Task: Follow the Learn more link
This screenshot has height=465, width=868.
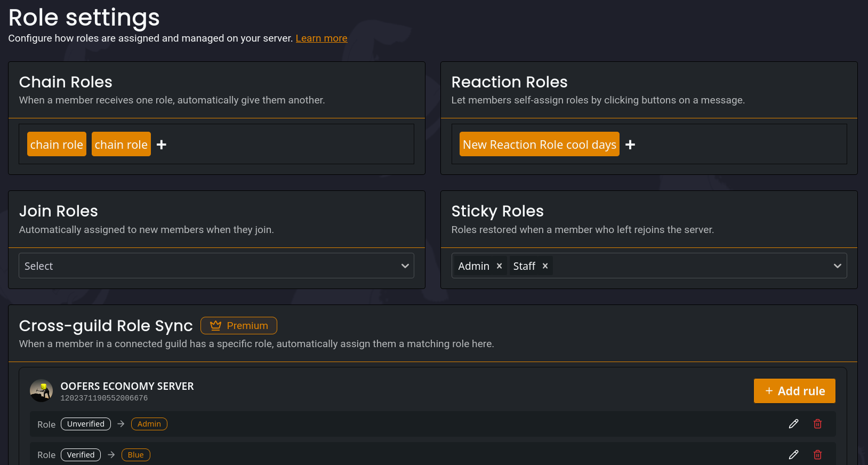Action: click(321, 38)
